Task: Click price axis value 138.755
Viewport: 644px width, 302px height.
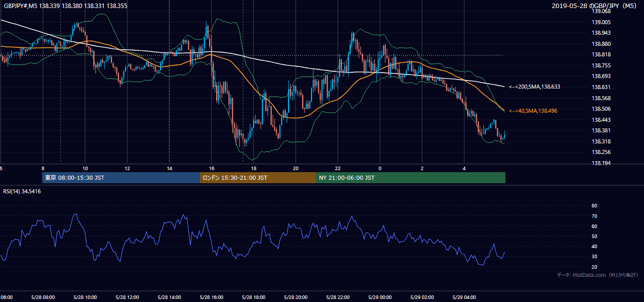Action: pyautogui.click(x=601, y=65)
